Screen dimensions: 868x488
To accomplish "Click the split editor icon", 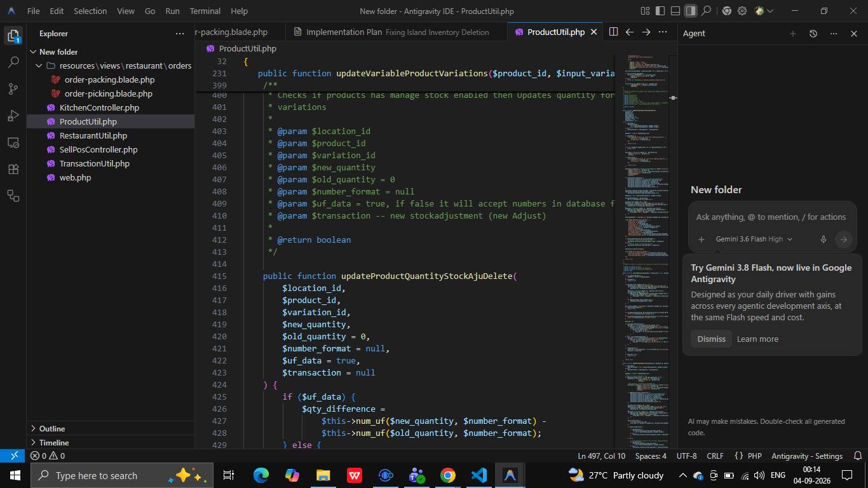I will click(x=613, y=32).
